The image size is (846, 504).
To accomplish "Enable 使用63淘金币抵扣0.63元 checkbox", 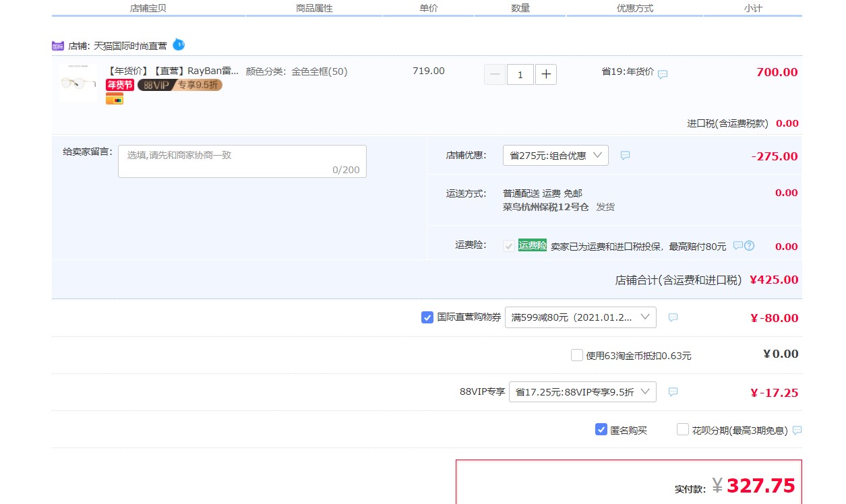I will [577, 355].
